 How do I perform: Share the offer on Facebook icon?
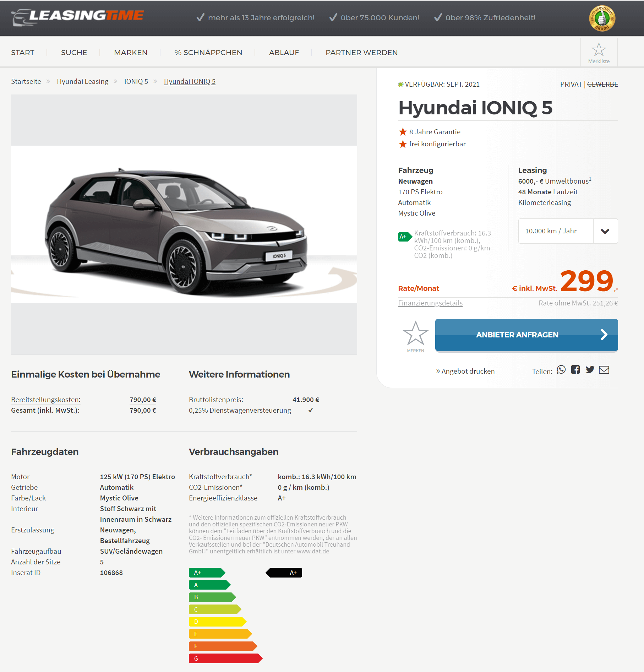575,370
